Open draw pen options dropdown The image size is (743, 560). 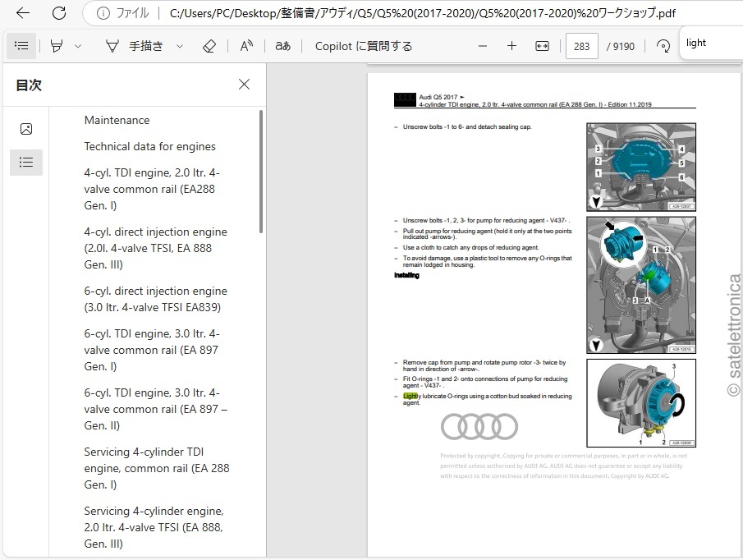[x=180, y=46]
